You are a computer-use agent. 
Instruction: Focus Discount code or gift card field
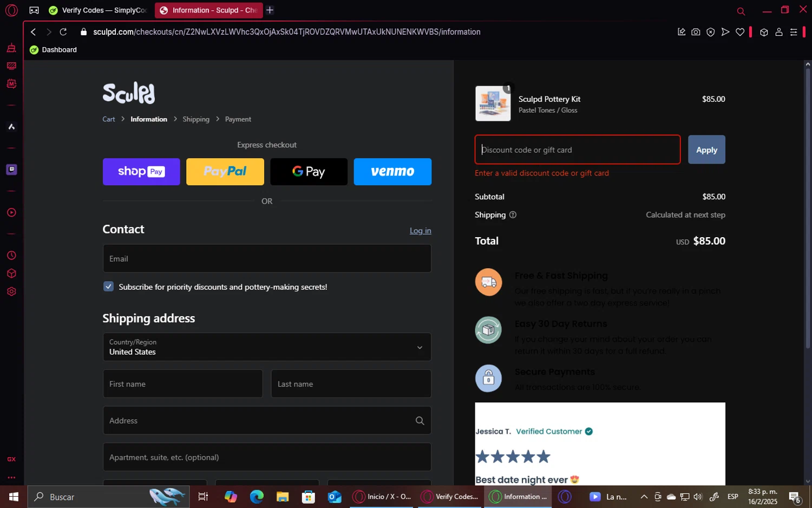coord(578,149)
